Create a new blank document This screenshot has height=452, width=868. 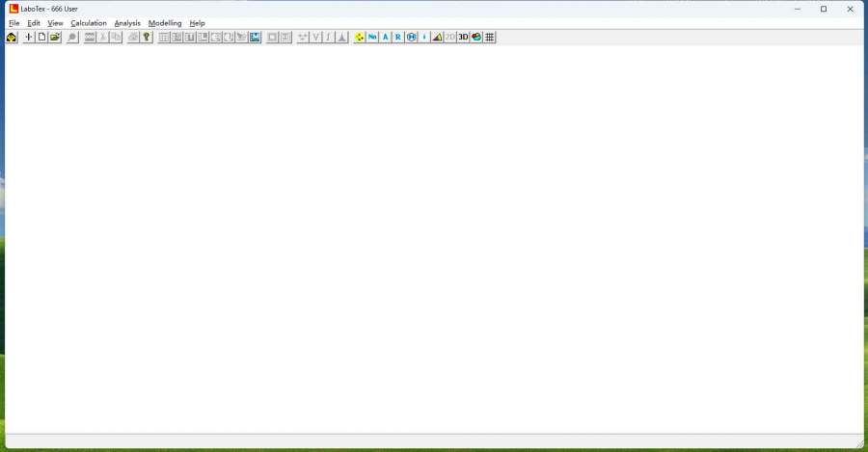(41, 37)
